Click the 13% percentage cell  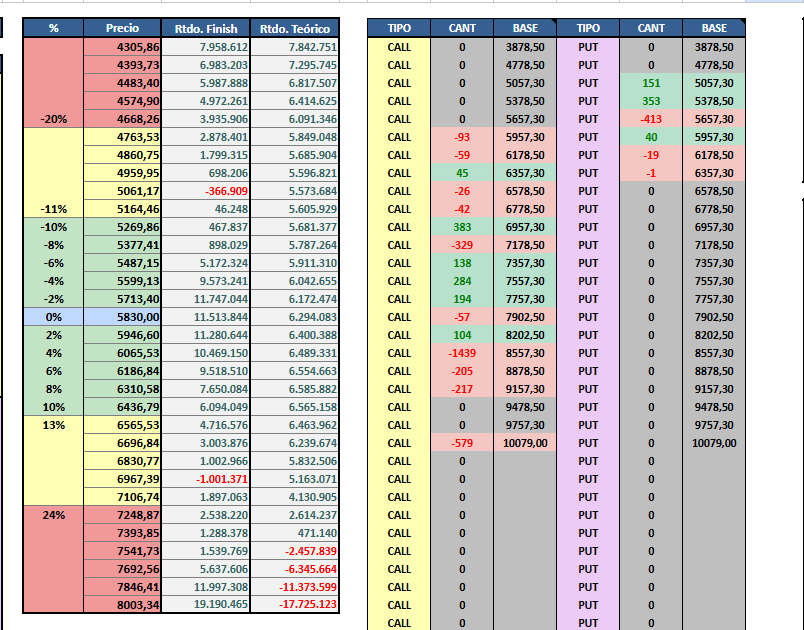[x=53, y=425]
